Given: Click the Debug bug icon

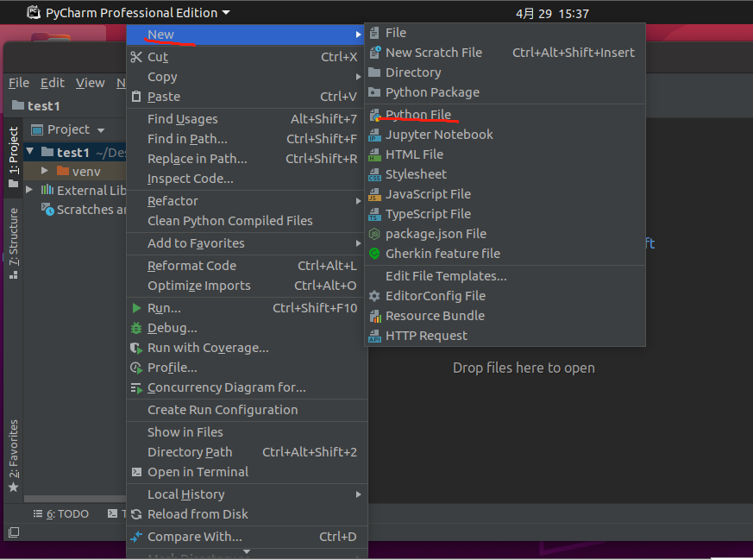Looking at the screenshot, I should point(136,328).
